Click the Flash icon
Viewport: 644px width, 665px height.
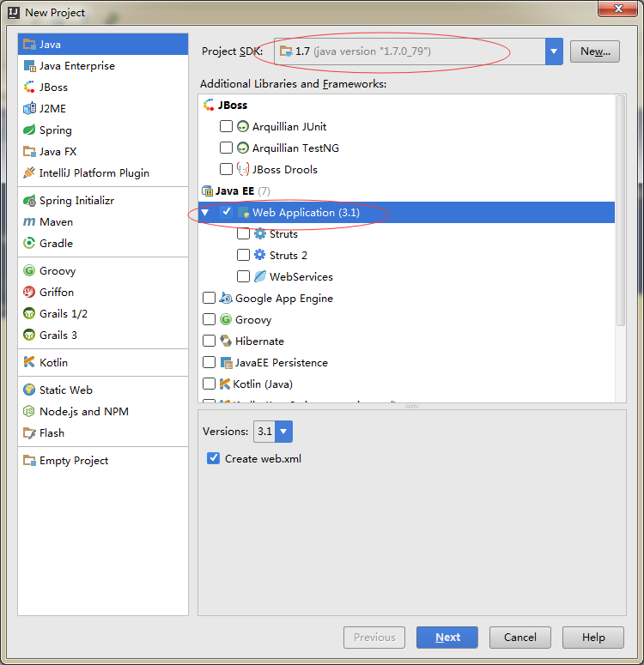[x=29, y=432]
